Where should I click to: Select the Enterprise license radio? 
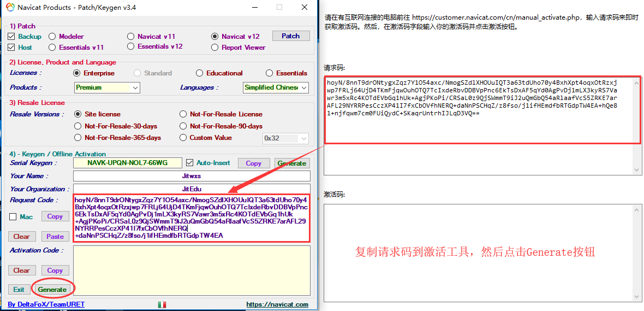(76, 73)
